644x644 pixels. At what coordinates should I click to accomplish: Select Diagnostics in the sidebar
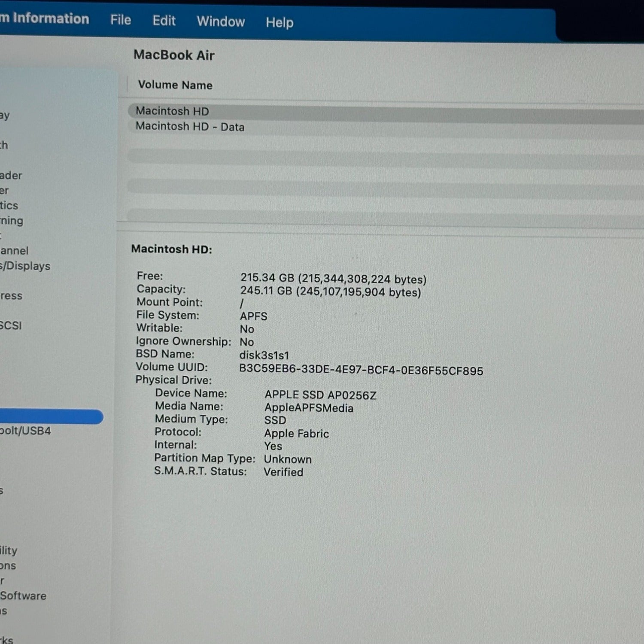(9, 206)
